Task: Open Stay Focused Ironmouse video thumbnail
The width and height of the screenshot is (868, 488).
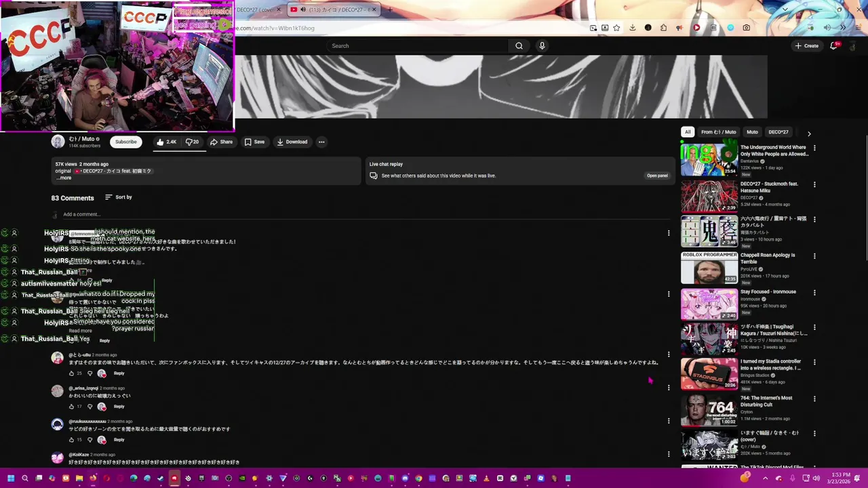Action: (x=709, y=304)
